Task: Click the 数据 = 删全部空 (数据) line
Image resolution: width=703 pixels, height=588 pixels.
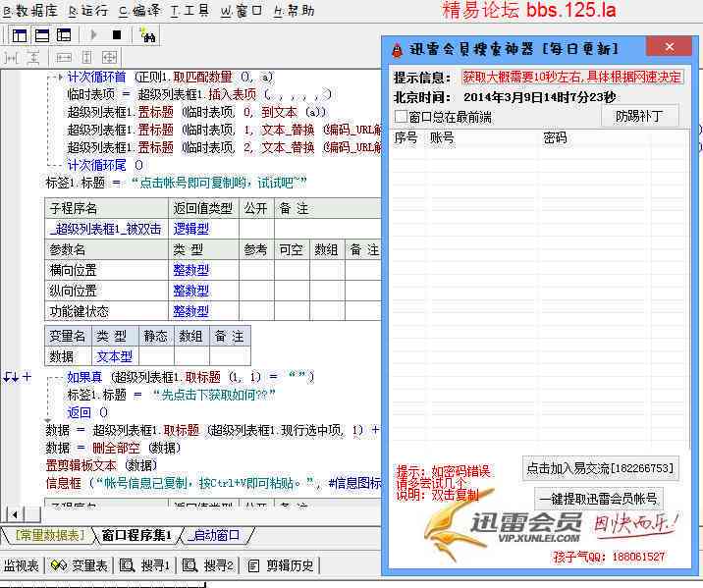Action: click(113, 448)
